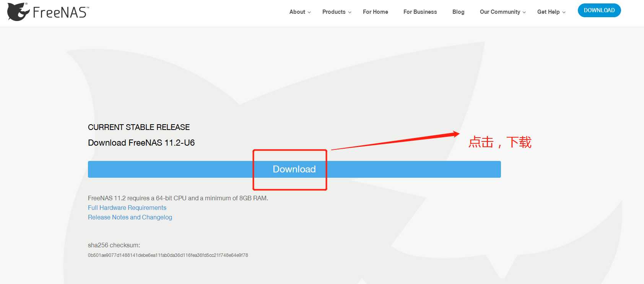Image resolution: width=644 pixels, height=284 pixels.
Task: Expand the Products chevron arrow
Action: 350,12
